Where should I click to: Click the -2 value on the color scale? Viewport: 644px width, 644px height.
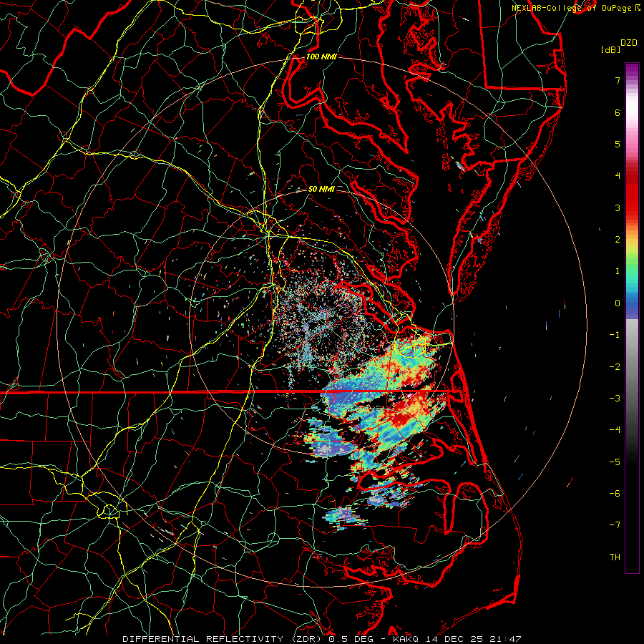[x=615, y=367]
